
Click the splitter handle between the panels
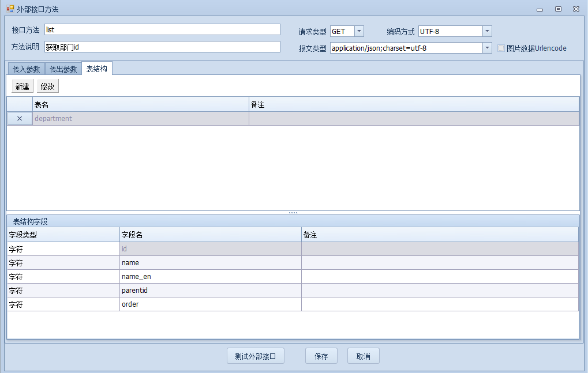[293, 213]
